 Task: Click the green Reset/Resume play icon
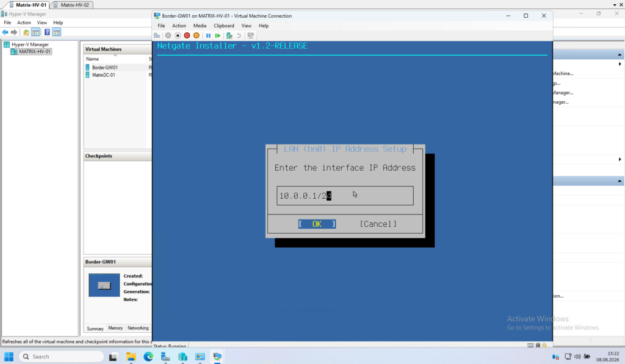tap(218, 35)
